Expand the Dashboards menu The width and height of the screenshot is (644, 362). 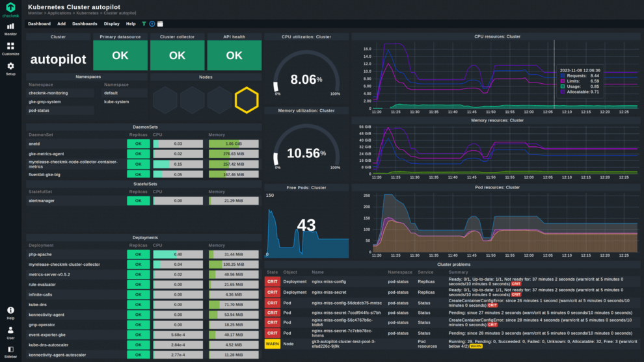coord(85,24)
